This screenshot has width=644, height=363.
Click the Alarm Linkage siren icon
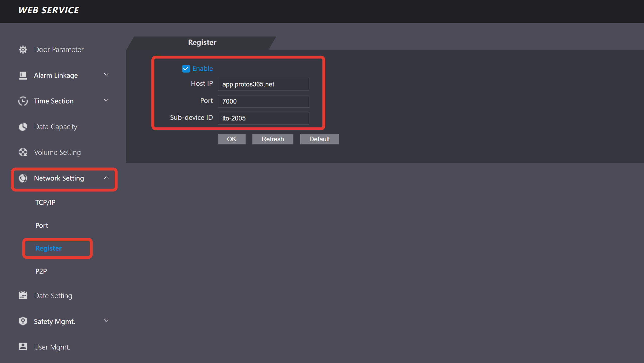tap(23, 75)
